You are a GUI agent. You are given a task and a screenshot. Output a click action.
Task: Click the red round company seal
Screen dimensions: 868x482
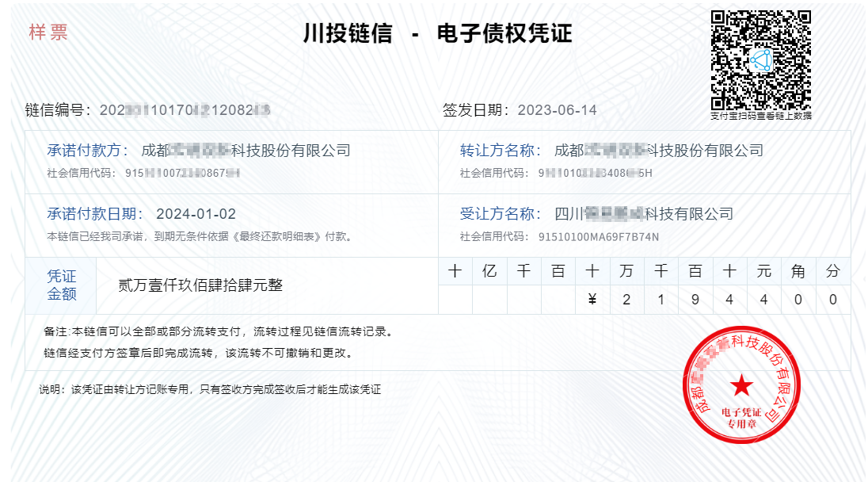(742, 384)
